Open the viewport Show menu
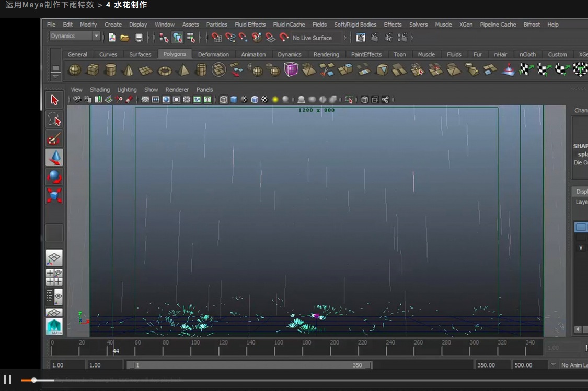This screenshot has height=391, width=588. click(x=151, y=89)
